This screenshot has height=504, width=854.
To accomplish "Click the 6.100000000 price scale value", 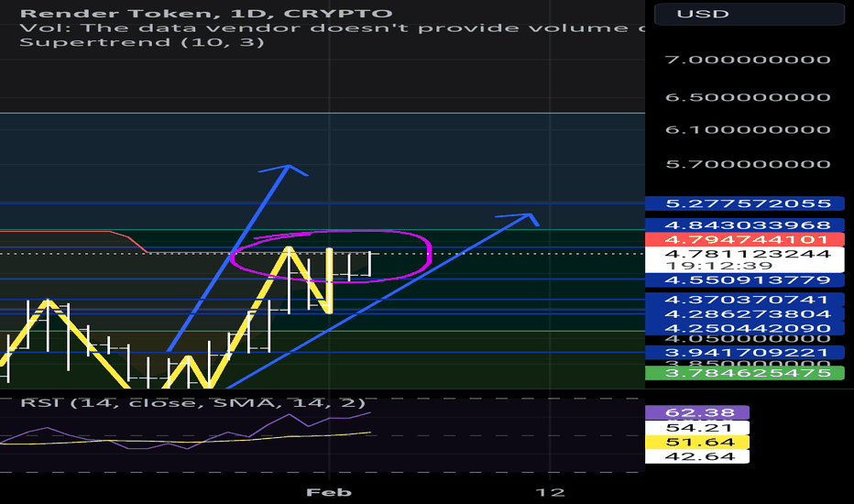I will (x=748, y=130).
